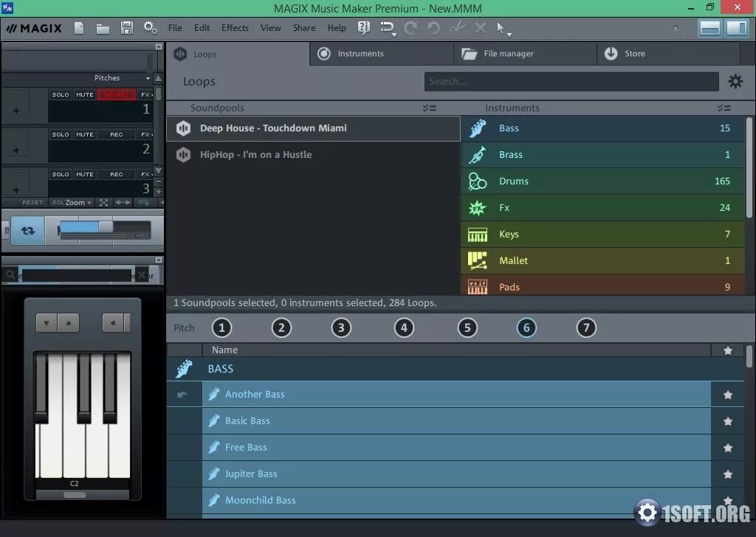Toggle SOLO on track 1
Viewport: 756px width, 537px height.
coord(61,95)
